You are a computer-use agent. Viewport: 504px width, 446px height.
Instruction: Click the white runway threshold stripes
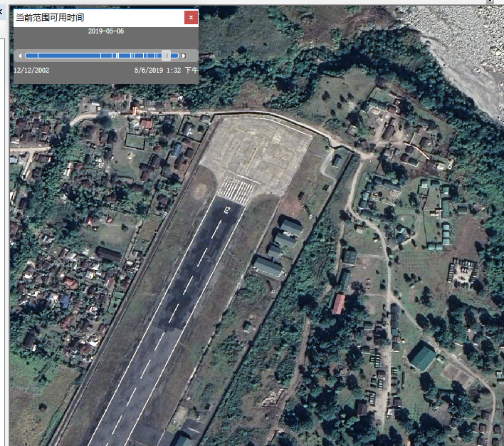(236, 189)
